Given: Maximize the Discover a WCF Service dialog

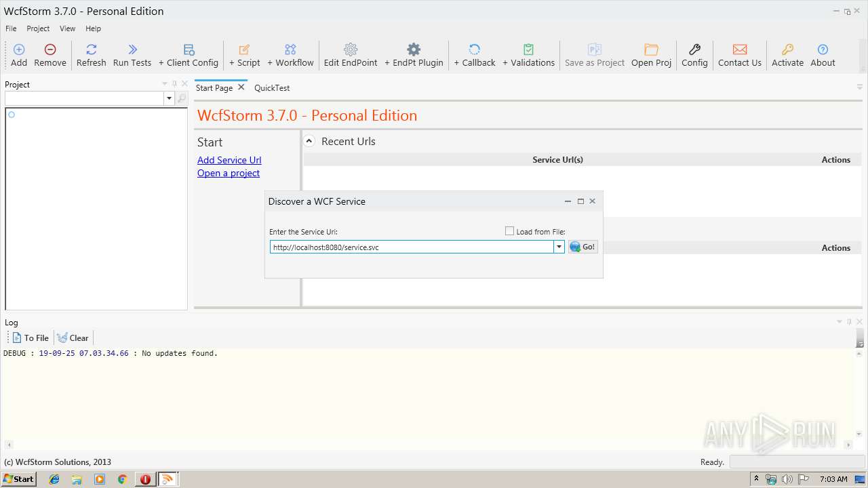Looking at the screenshot, I should tap(580, 201).
